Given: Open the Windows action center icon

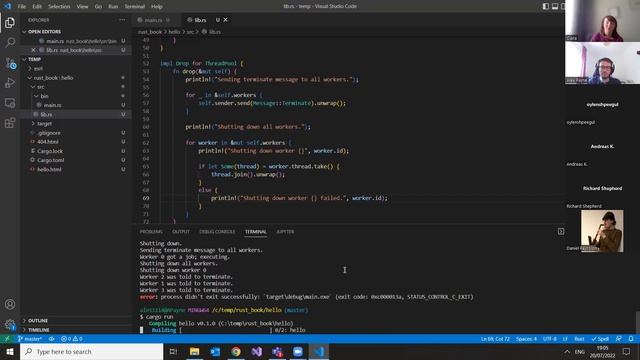Looking at the screenshot, I should pos(627,351).
